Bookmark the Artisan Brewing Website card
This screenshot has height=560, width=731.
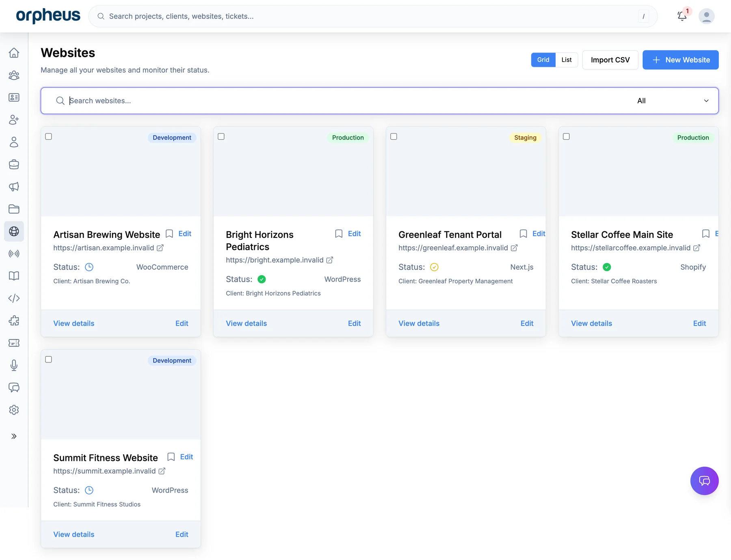(x=169, y=234)
